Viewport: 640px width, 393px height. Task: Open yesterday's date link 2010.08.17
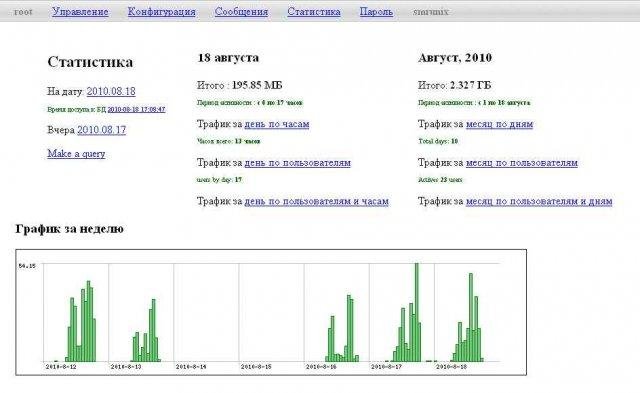tap(101, 130)
